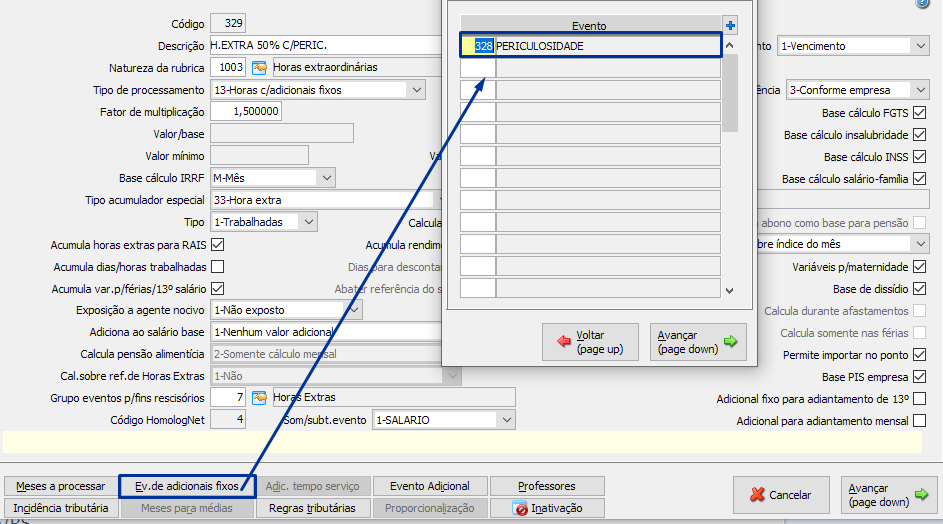
Task: Toggle the Base de dissídio checkbox
Action: point(920,289)
